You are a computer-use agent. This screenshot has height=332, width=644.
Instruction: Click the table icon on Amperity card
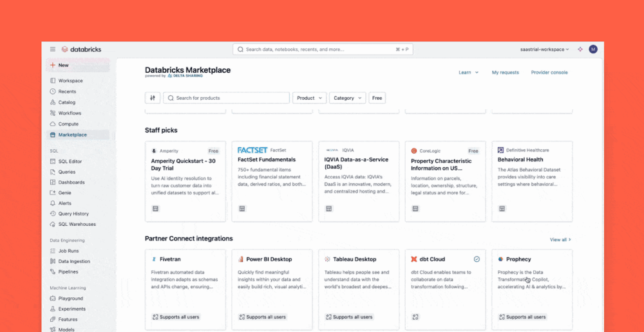coord(156,208)
